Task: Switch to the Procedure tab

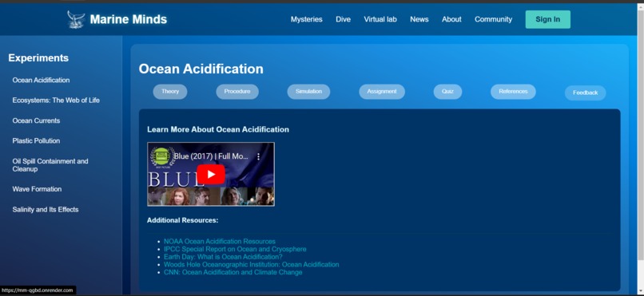Action: tap(237, 92)
